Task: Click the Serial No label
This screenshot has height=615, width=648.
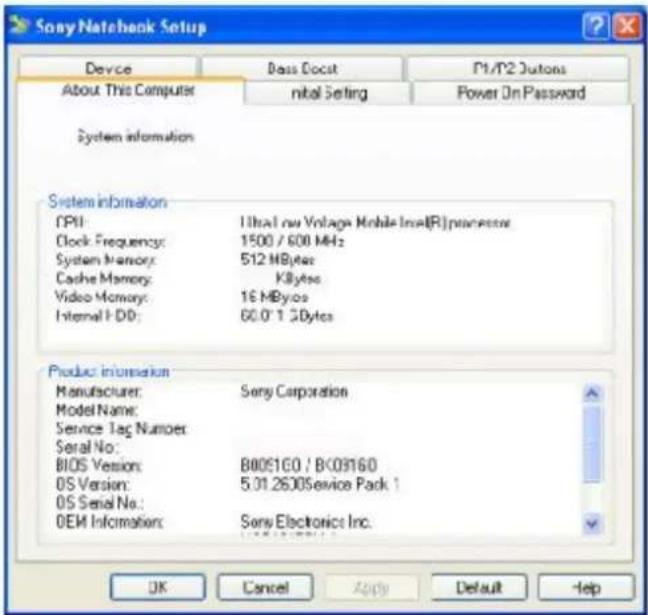Action: [87, 447]
